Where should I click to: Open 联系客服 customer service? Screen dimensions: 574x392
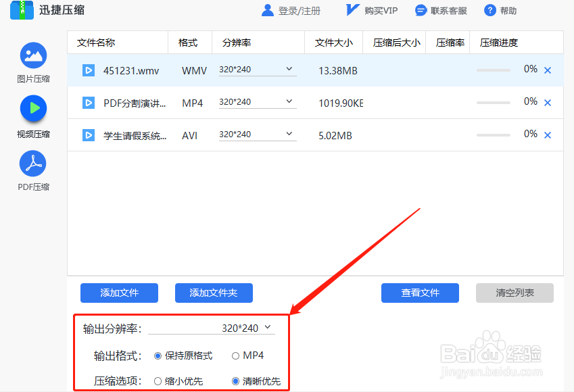441,10
